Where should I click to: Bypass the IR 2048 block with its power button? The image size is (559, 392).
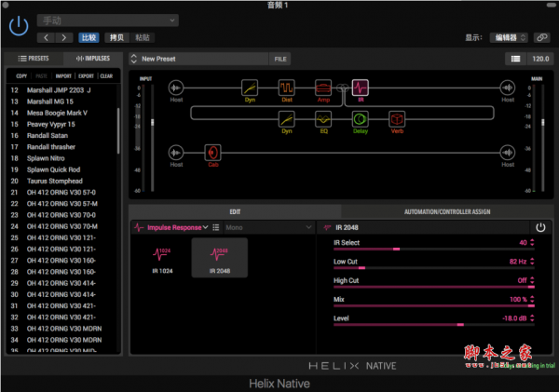(539, 226)
